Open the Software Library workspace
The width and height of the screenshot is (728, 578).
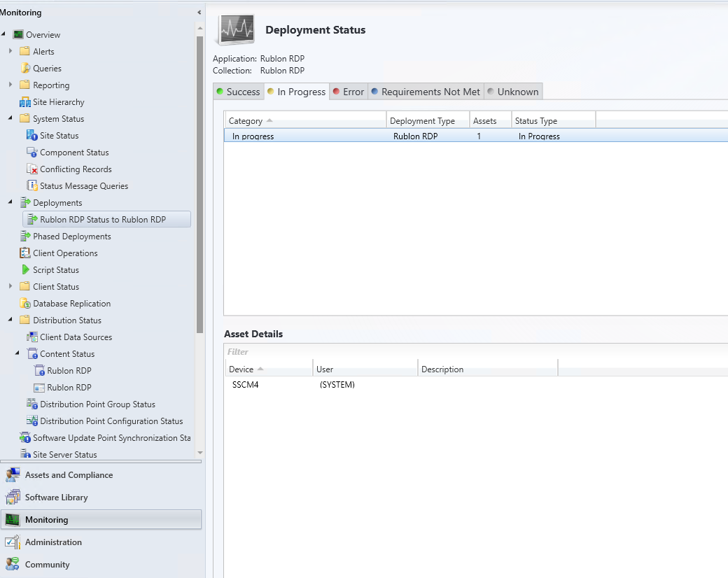click(56, 498)
